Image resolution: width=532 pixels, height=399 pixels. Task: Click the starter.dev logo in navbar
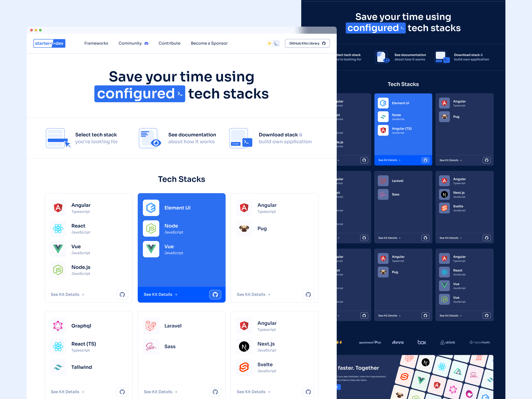coord(49,43)
